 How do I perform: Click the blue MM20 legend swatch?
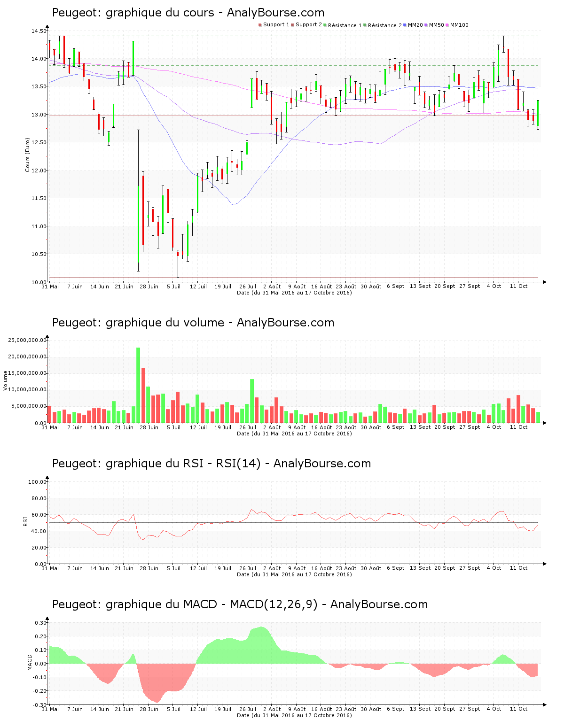(405, 25)
